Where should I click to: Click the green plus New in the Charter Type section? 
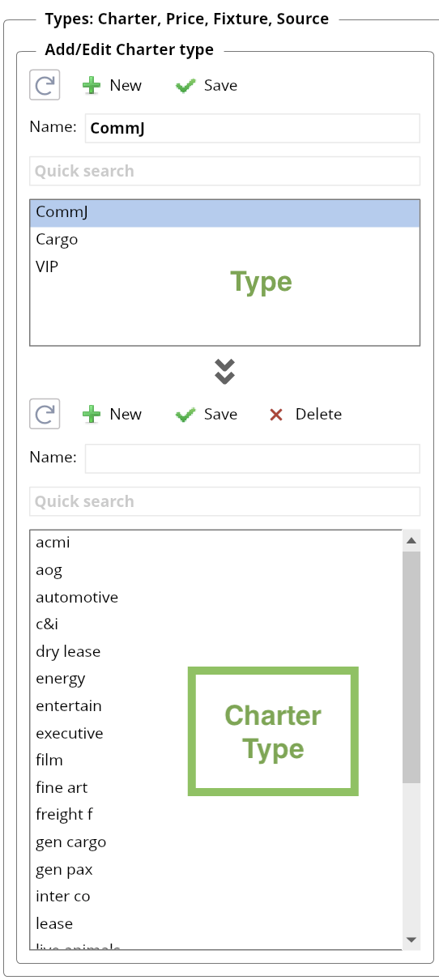[92, 415]
